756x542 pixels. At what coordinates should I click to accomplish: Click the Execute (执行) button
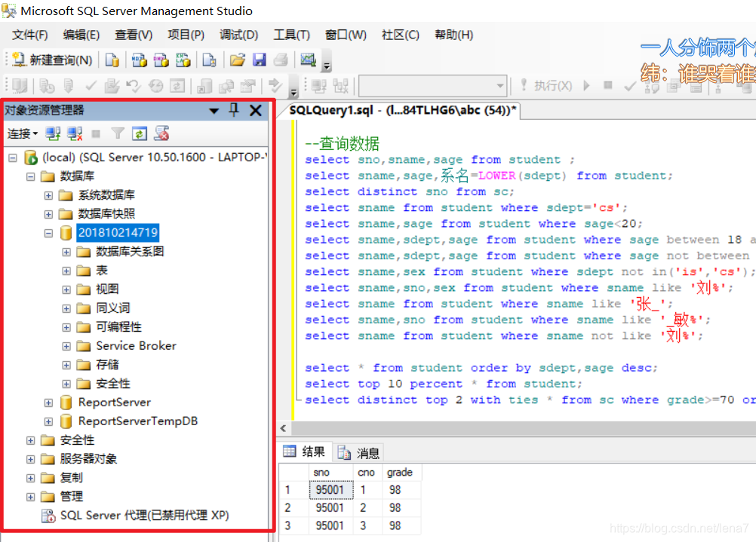(x=546, y=86)
